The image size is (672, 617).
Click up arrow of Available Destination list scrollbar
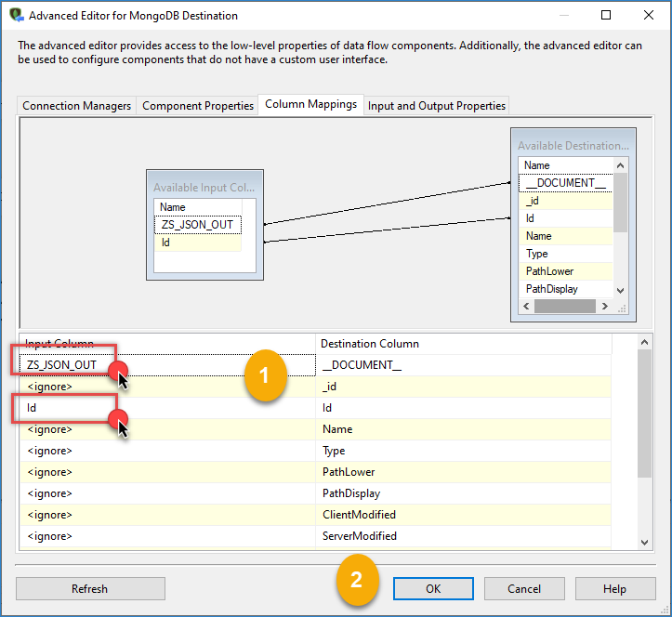[620, 165]
